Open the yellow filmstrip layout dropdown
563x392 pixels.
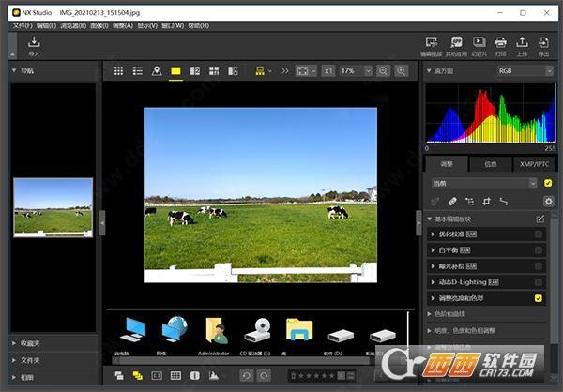click(263, 70)
